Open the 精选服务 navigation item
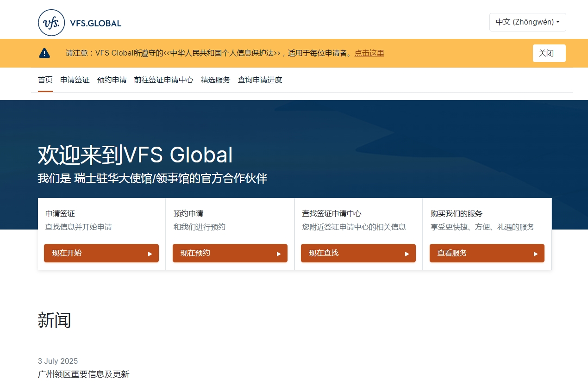The width and height of the screenshot is (588, 385). (215, 80)
